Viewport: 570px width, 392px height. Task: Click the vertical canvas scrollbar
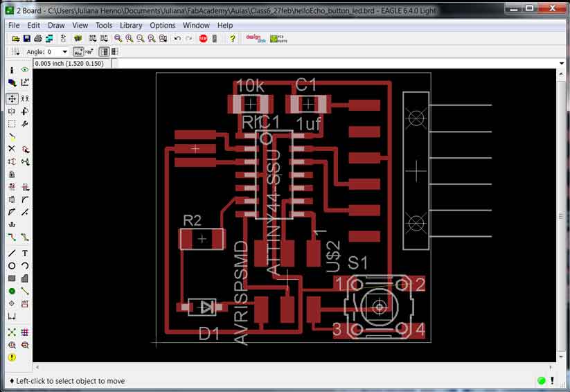coord(561,215)
